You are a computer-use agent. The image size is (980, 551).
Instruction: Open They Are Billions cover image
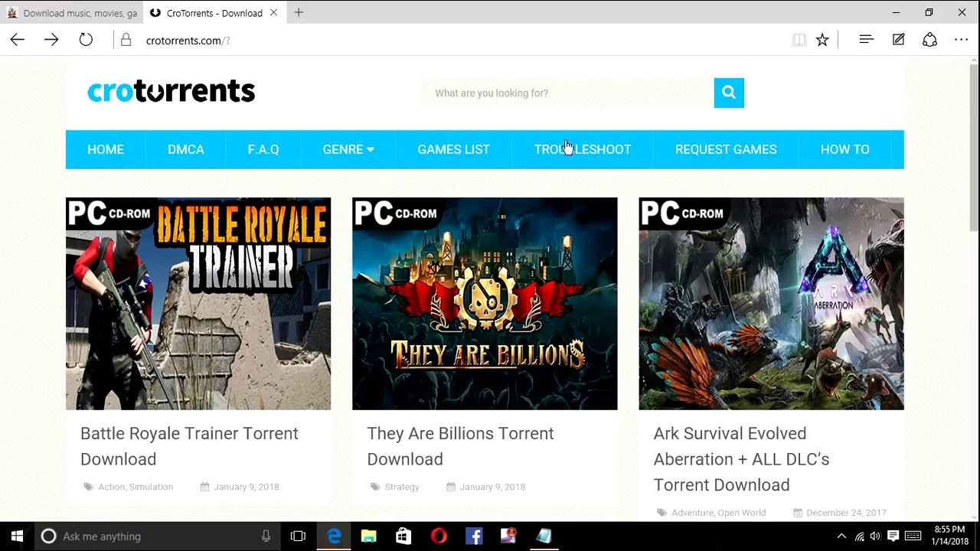click(485, 304)
